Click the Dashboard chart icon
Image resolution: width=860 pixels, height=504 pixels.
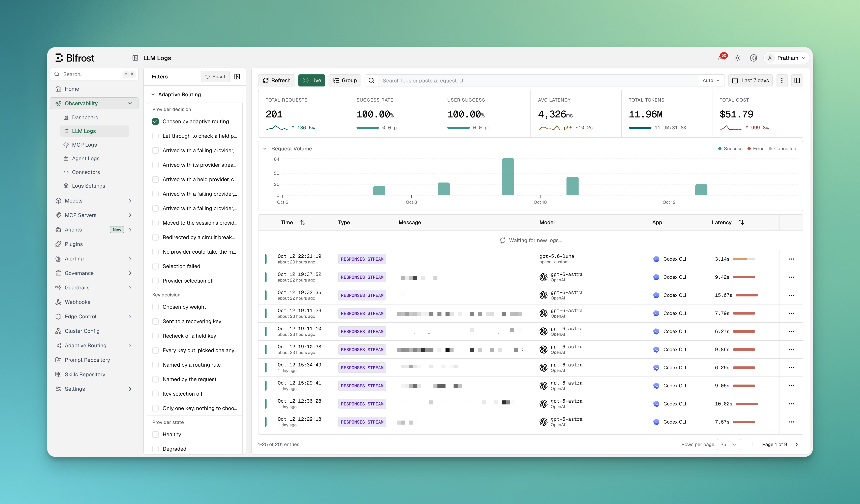click(x=66, y=117)
